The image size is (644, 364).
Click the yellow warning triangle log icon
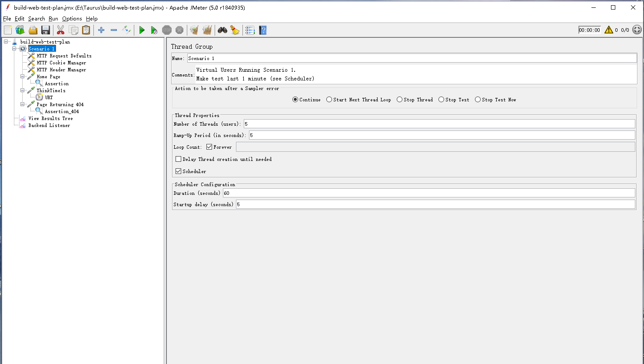608,30
